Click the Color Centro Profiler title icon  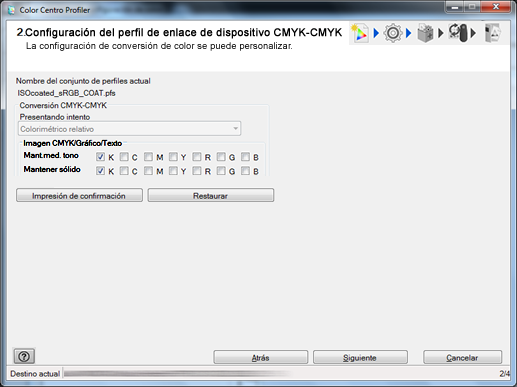(x=11, y=10)
